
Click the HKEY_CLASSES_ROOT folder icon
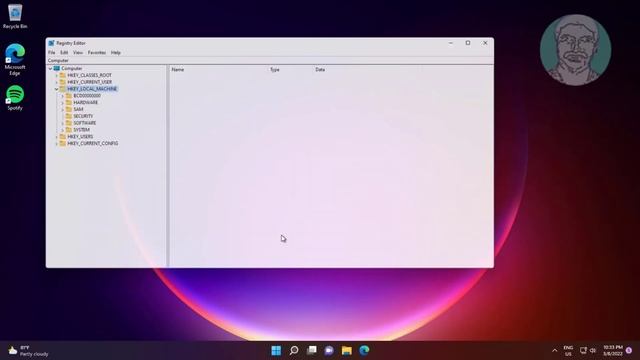pos(62,76)
